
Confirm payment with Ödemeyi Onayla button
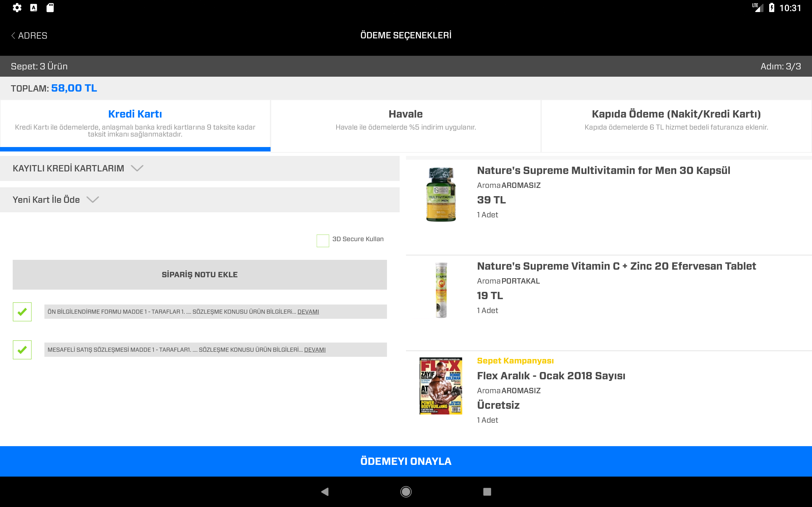point(406,461)
